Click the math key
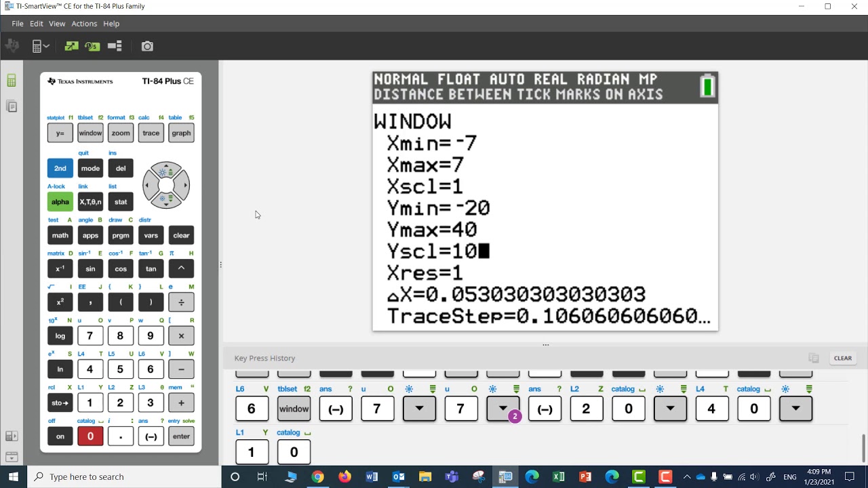Screen dimensions: 868x488 pyautogui.click(x=60, y=235)
